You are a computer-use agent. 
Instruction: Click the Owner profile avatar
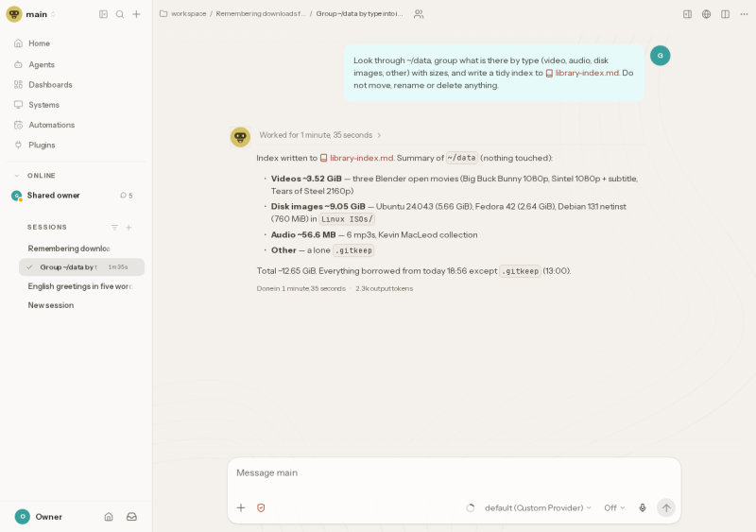coord(22,517)
